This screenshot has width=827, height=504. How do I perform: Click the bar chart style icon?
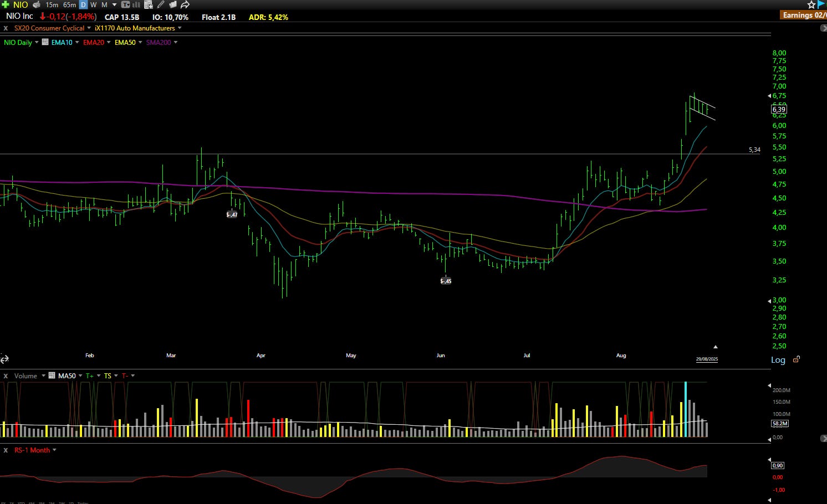click(136, 4)
